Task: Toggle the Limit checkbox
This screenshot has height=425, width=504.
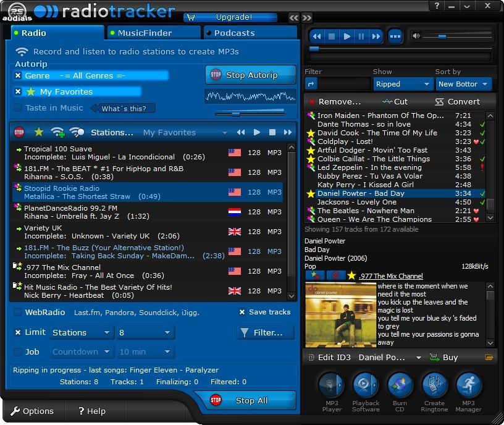Action: tap(18, 332)
